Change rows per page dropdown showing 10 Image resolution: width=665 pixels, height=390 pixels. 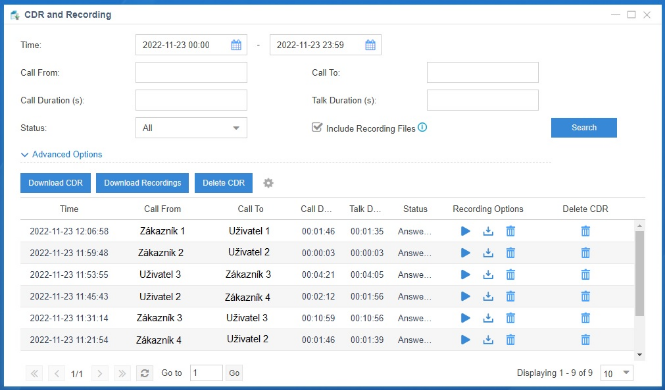coord(617,373)
